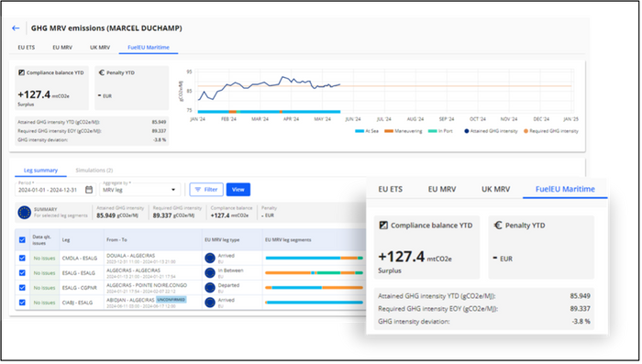Viewport: 642px width, 364px height.
Task: Uncheck the ESALG - CGPNR leg checkbox
Action: [x=22, y=287]
